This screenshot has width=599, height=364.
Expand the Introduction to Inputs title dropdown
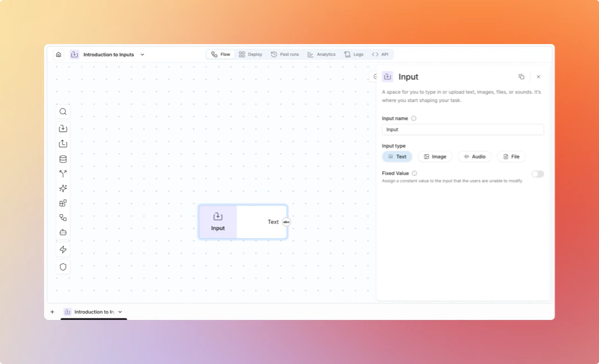(142, 55)
